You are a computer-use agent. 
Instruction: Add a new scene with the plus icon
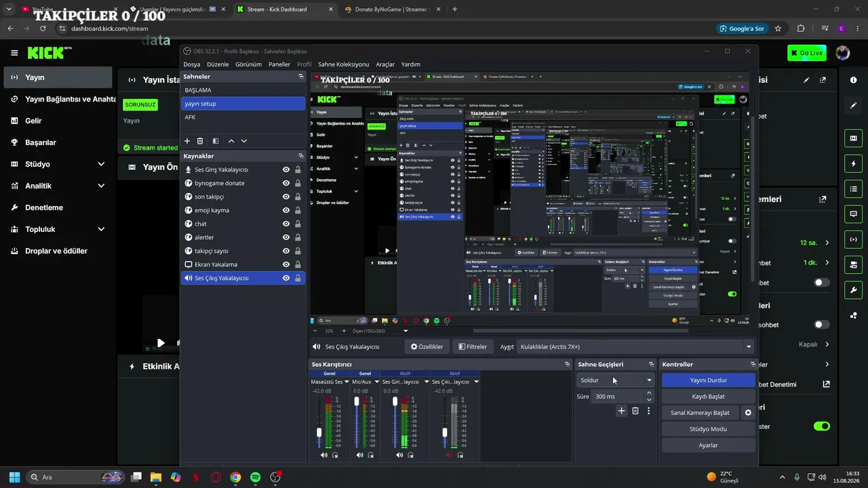click(187, 141)
